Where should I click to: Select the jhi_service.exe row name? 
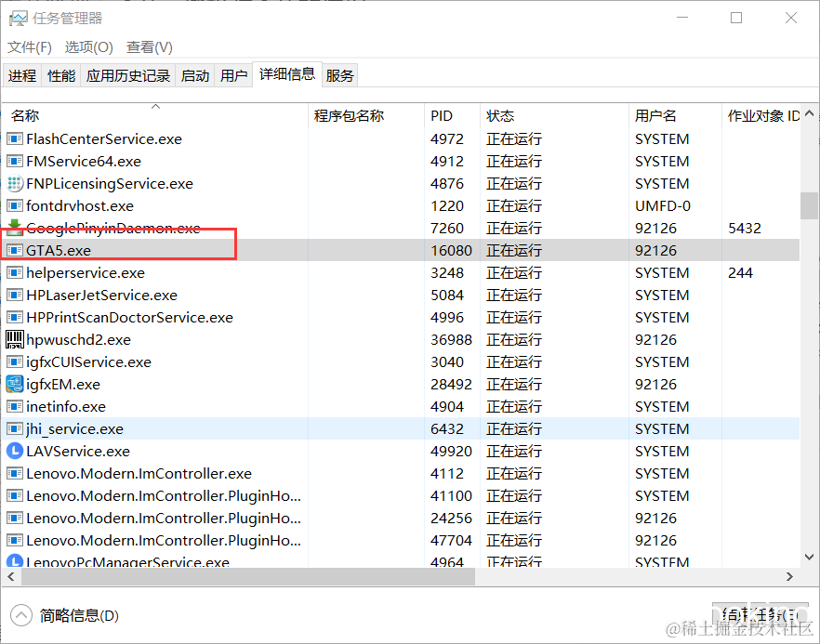[x=74, y=429]
